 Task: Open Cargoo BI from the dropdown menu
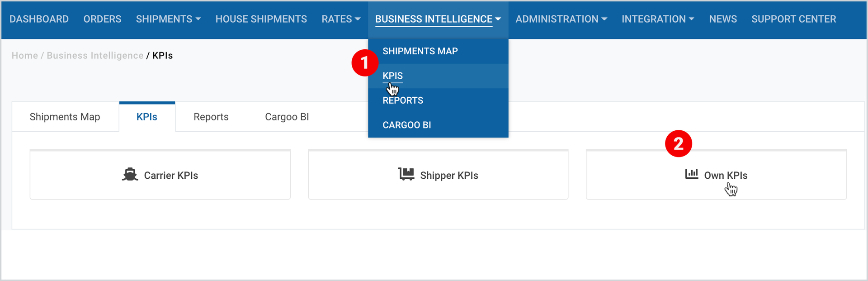coord(406,125)
